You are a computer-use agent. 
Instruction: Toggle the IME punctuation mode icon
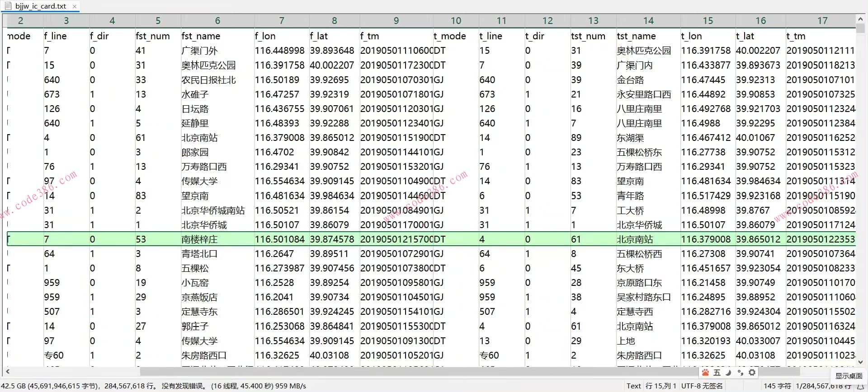coord(740,373)
